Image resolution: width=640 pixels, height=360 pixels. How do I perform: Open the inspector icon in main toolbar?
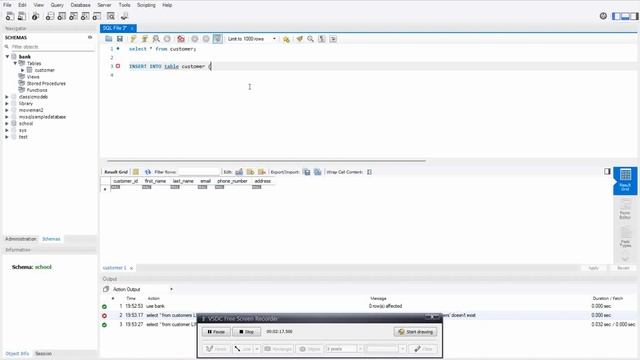[36, 16]
